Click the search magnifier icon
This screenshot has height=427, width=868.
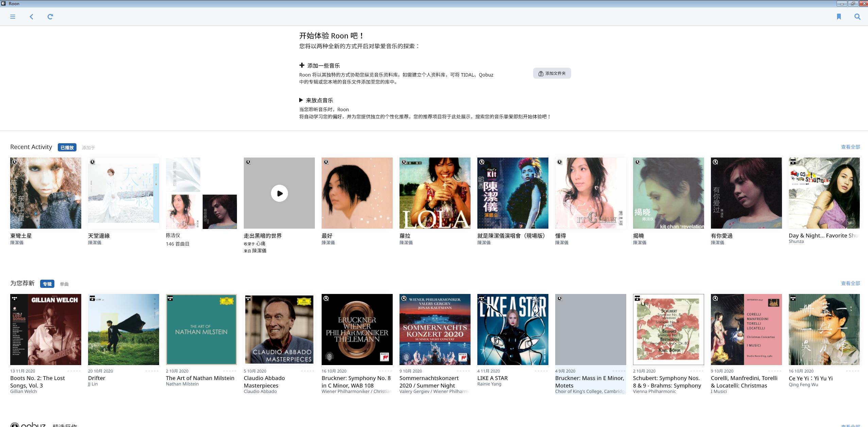click(x=857, y=17)
